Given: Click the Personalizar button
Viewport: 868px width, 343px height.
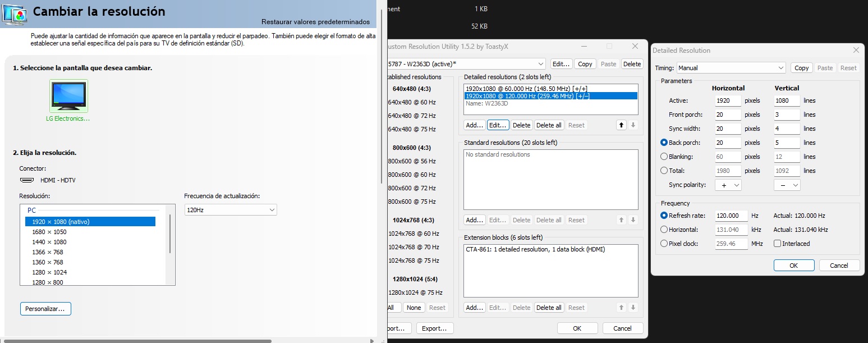Looking at the screenshot, I should 45,309.
